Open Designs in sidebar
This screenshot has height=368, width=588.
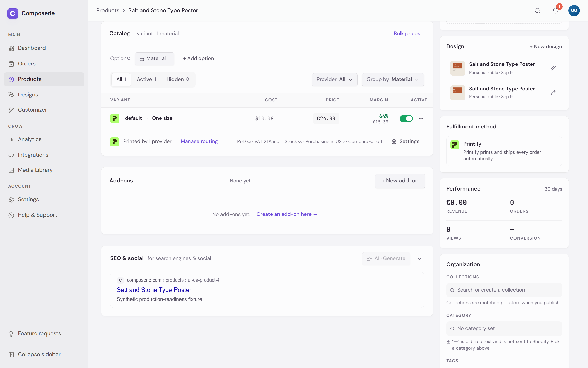point(44,95)
